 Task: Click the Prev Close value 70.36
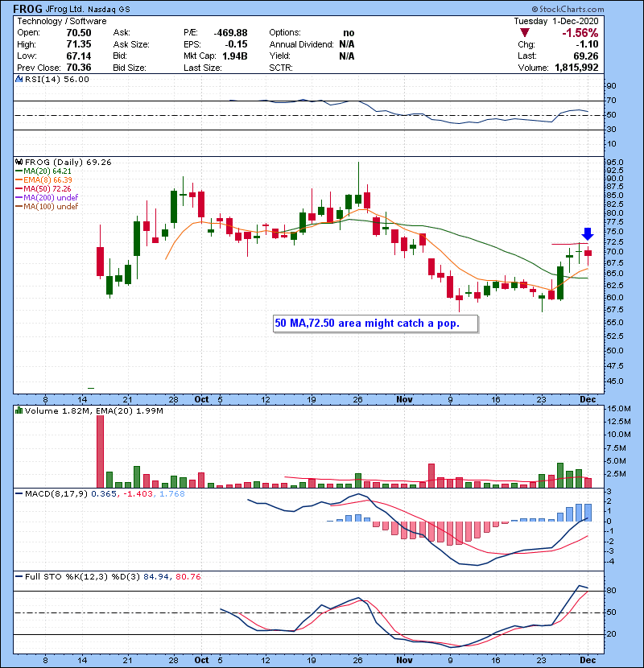tap(79, 68)
